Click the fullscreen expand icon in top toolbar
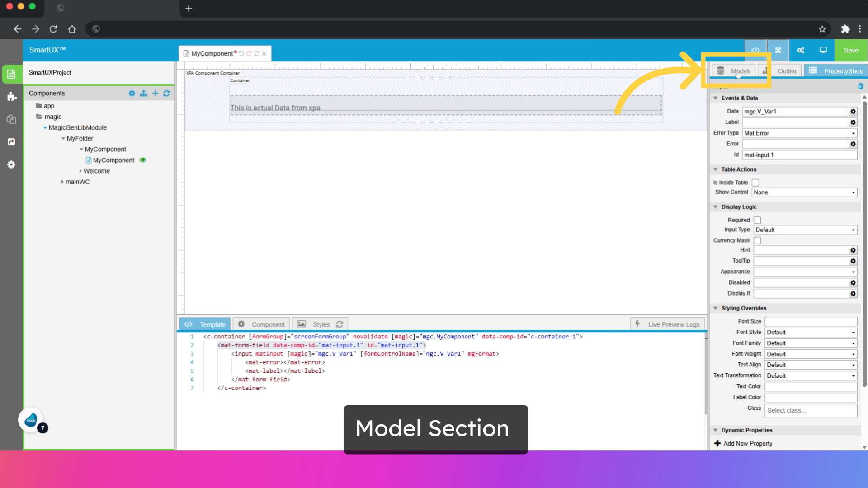 pyautogui.click(x=778, y=50)
